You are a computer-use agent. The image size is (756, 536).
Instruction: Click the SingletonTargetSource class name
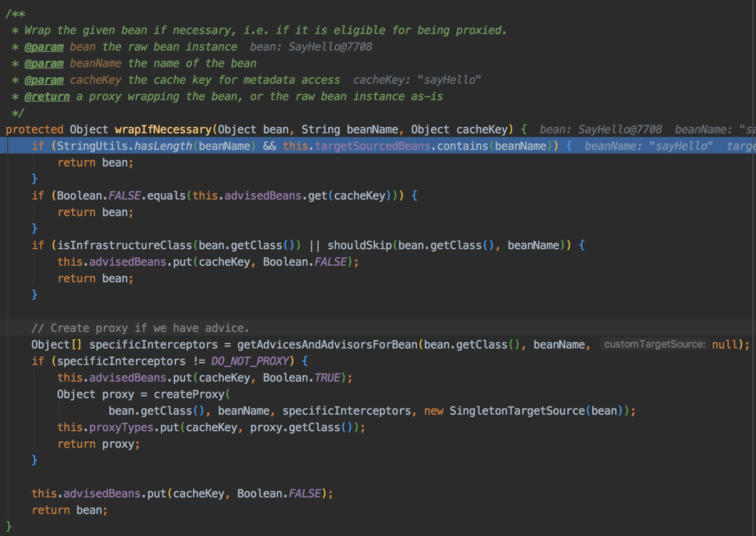(x=517, y=411)
